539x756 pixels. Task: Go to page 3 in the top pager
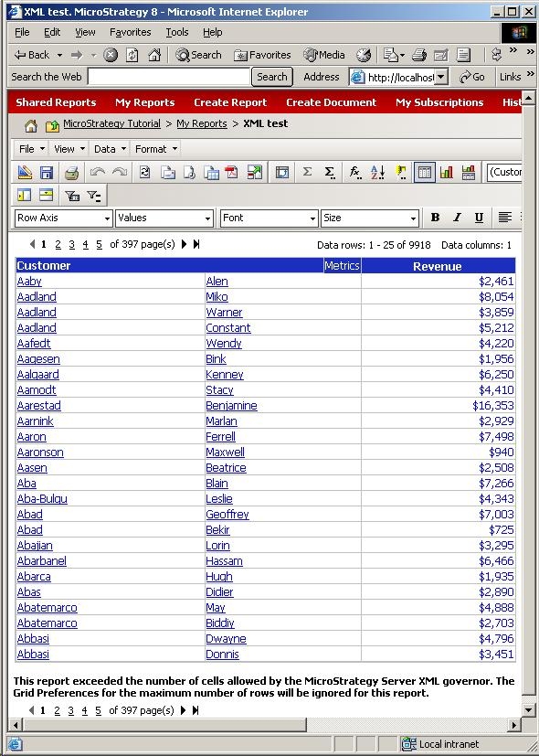[x=72, y=244]
